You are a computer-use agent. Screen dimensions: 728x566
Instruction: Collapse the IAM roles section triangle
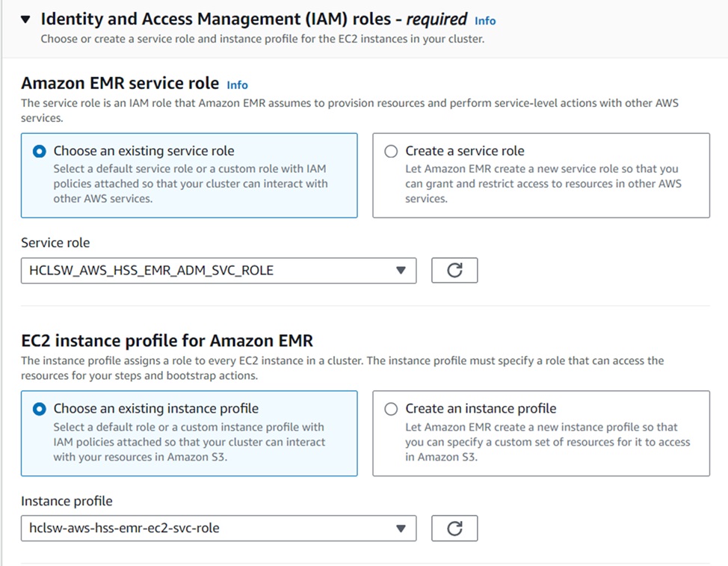point(26,19)
